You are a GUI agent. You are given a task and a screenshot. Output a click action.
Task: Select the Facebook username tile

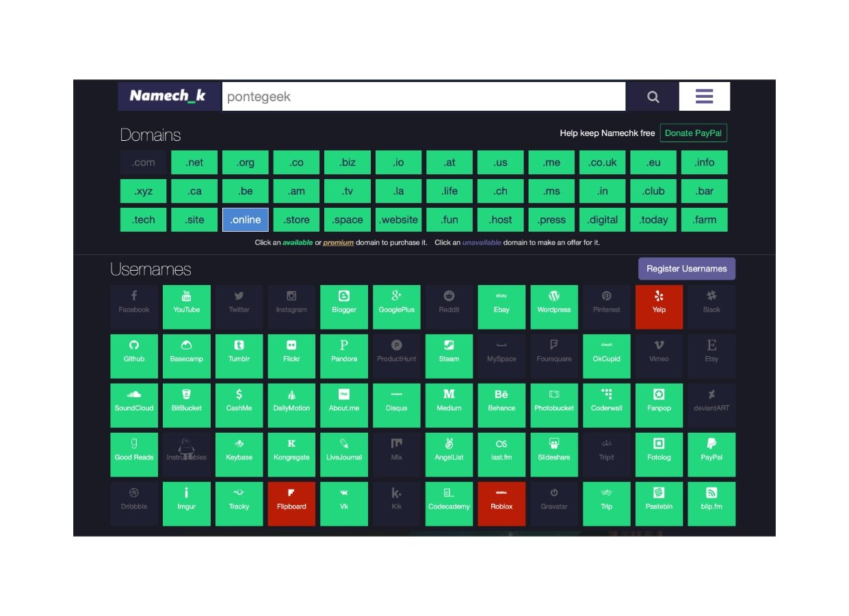pyautogui.click(x=134, y=308)
